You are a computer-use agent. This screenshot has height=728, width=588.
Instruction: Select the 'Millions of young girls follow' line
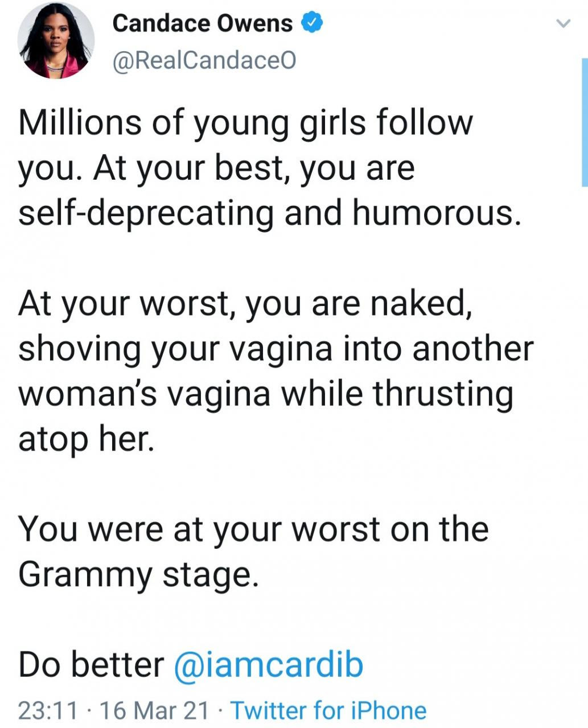[x=245, y=124]
